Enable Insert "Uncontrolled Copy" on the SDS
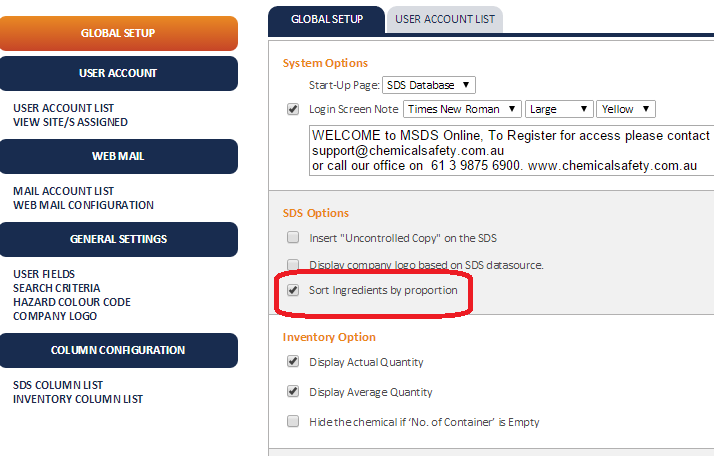Screen dimensions: 714x456 pyautogui.click(x=293, y=237)
